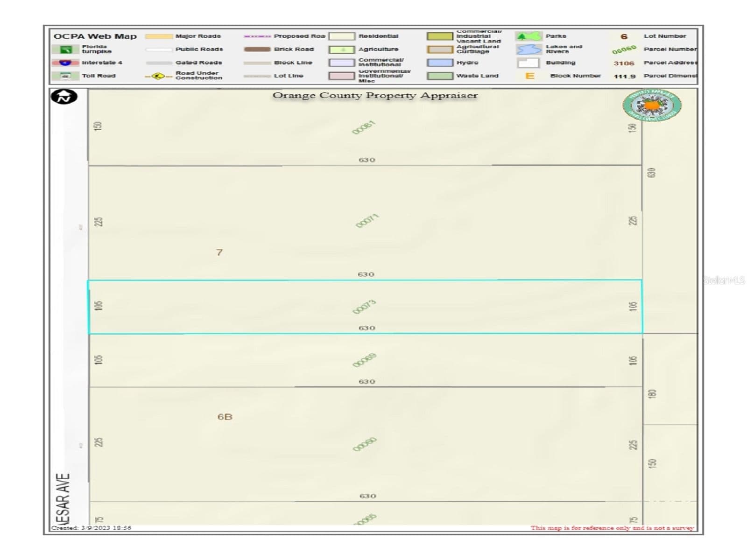
Task: Click the Road Under Construction symbol
Action: [158, 76]
